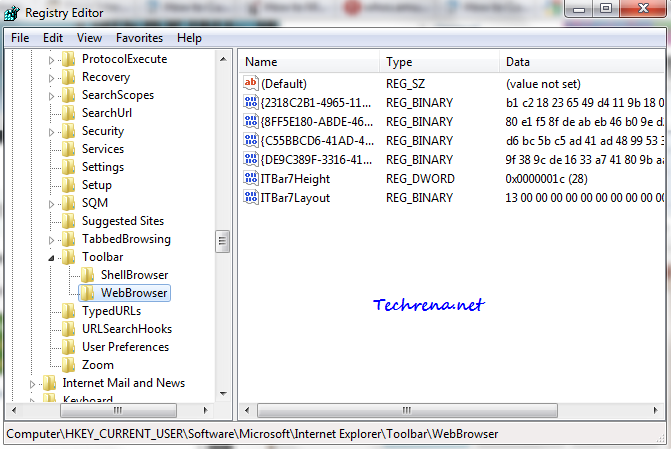This screenshot has width=671, height=449.
Task: Click the URLSearchHooks folder icon
Action: (x=68, y=329)
